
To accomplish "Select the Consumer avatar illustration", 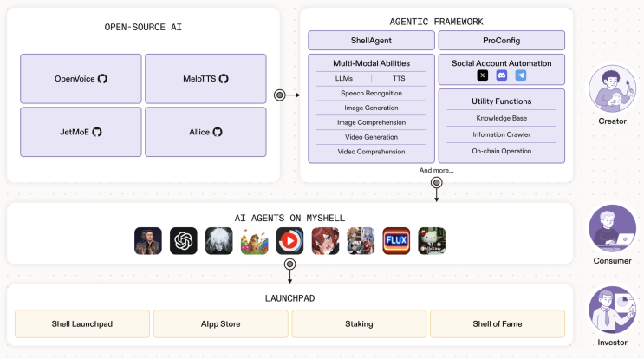I will point(612,228).
